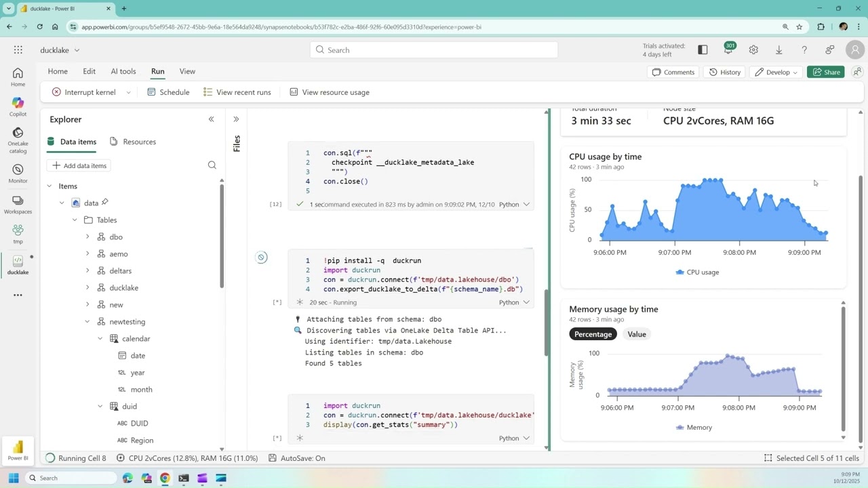Expand the aemo schema node
868x488 pixels.
(x=87, y=253)
